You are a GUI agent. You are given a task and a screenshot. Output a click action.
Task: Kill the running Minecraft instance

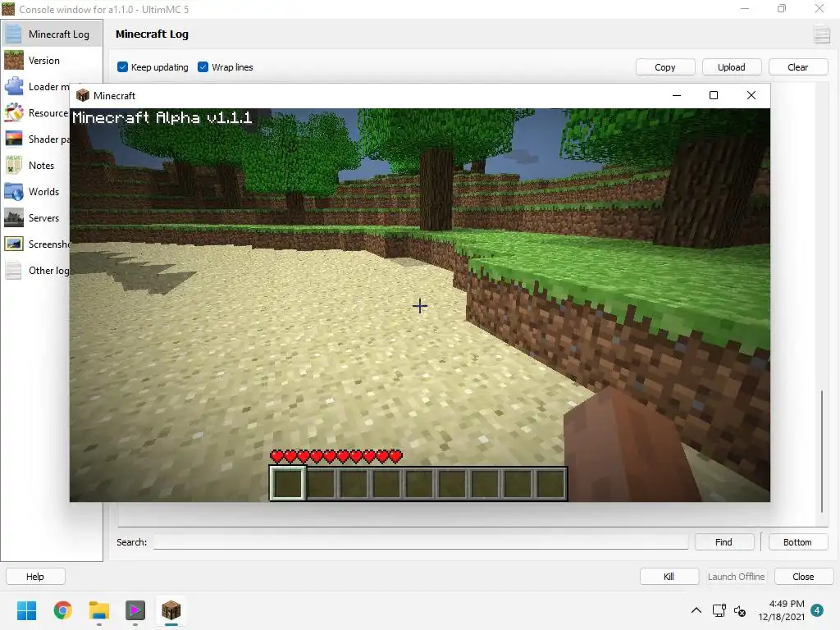[669, 577]
